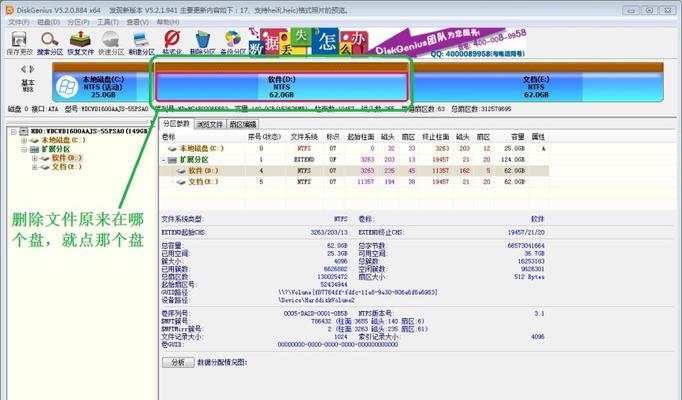Click the 本地磁盘(C:) drive icon in tree
Viewport: 682px width, 400px height.
tap(34, 140)
